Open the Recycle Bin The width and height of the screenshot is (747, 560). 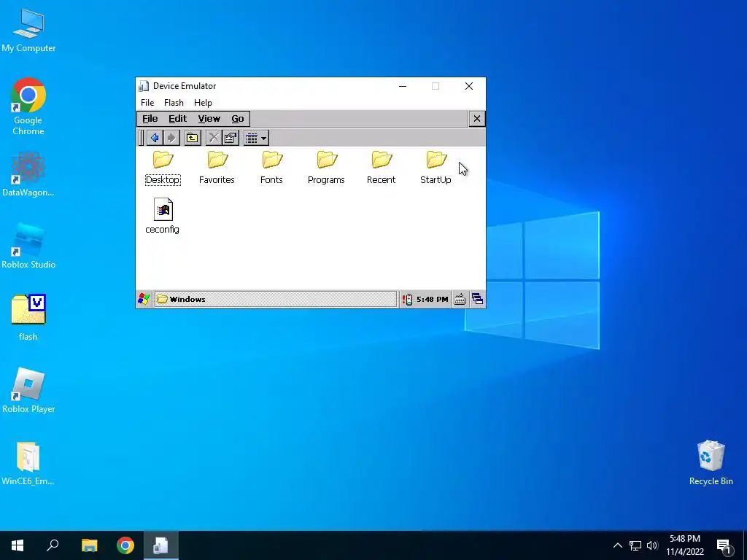pyautogui.click(x=711, y=463)
